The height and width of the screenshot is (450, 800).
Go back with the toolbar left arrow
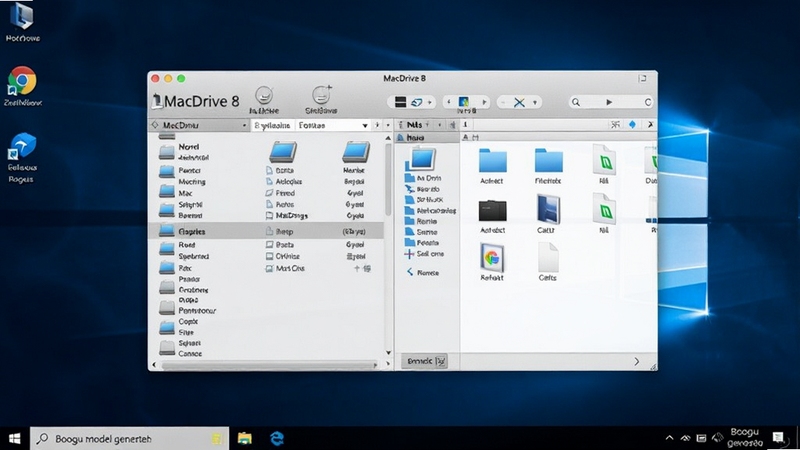click(448, 102)
